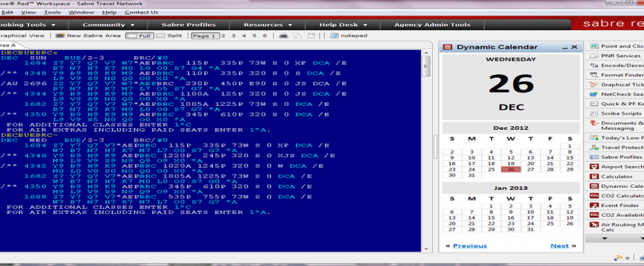Open the Window menu
The image size is (644, 266).
82,12
